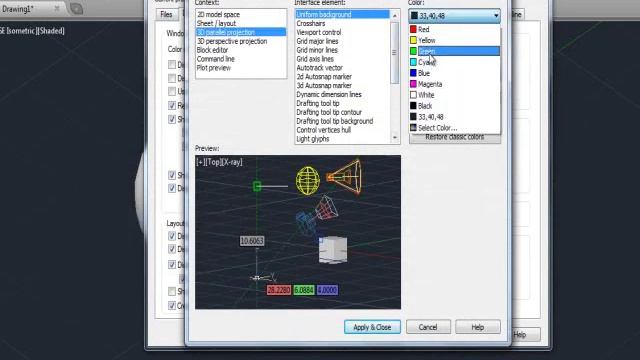
Task: Select Autotrack vector element
Action: point(342,68)
